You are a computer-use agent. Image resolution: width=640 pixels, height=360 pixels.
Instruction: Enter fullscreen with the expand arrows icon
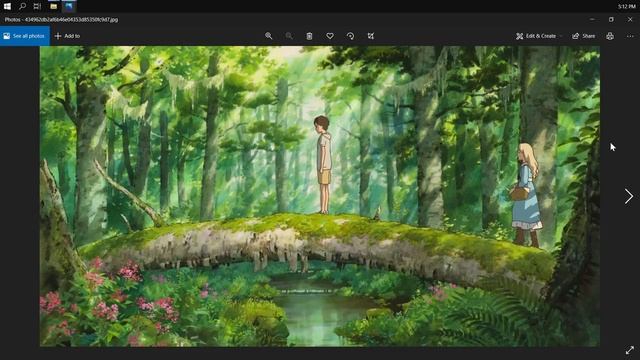[630, 350]
